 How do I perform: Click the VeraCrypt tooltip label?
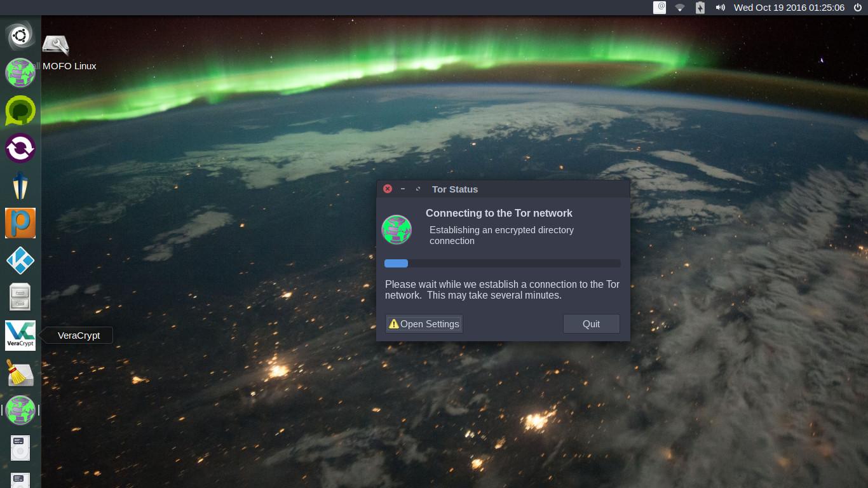[79, 335]
